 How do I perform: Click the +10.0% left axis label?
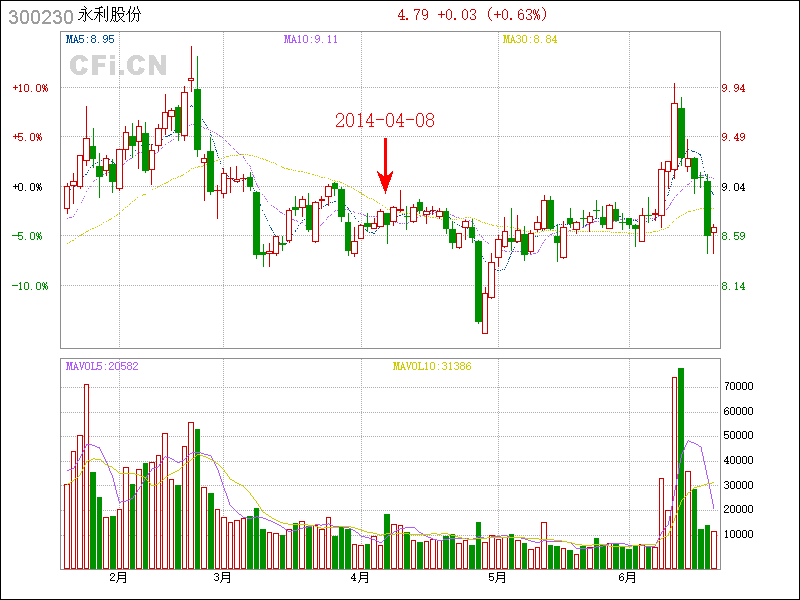pyautogui.click(x=30, y=88)
